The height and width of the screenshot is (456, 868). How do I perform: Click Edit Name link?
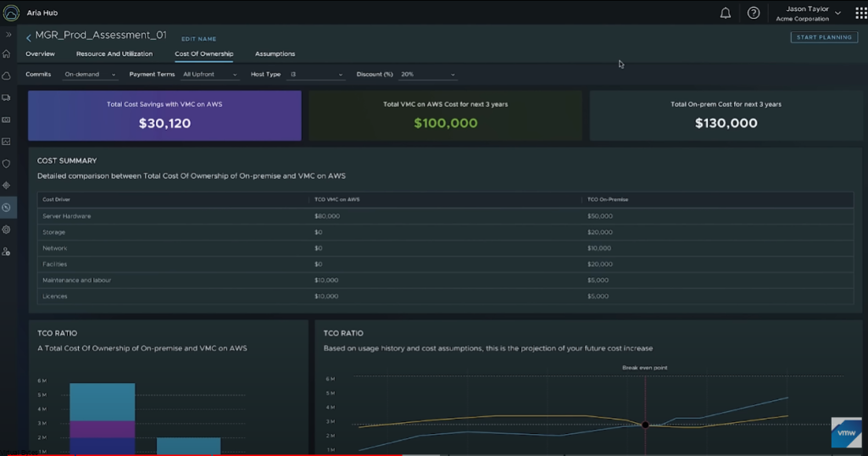tap(198, 39)
